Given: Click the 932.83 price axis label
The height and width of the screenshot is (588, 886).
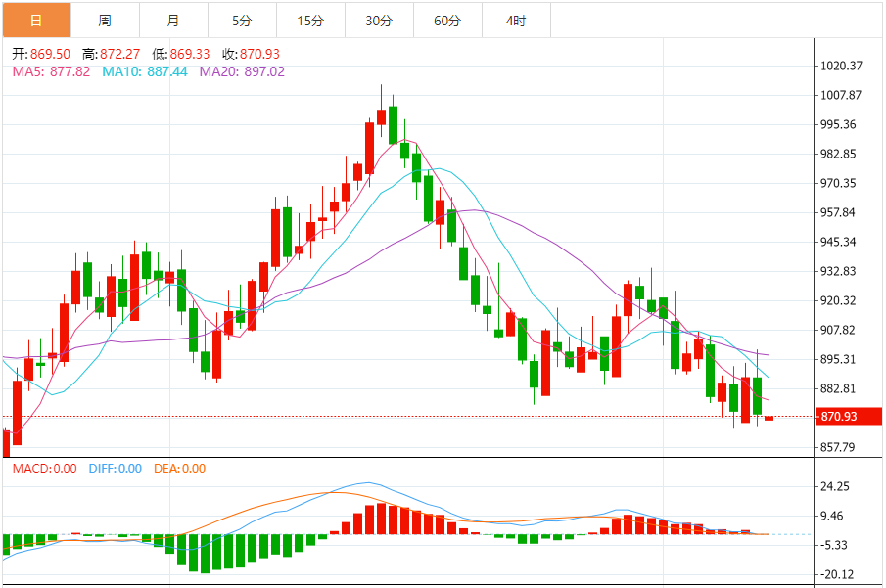Looking at the screenshot, I should (839, 271).
